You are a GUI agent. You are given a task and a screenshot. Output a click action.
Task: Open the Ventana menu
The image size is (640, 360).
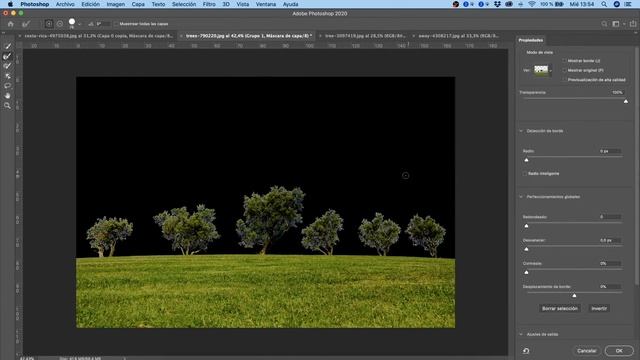coord(266,4)
